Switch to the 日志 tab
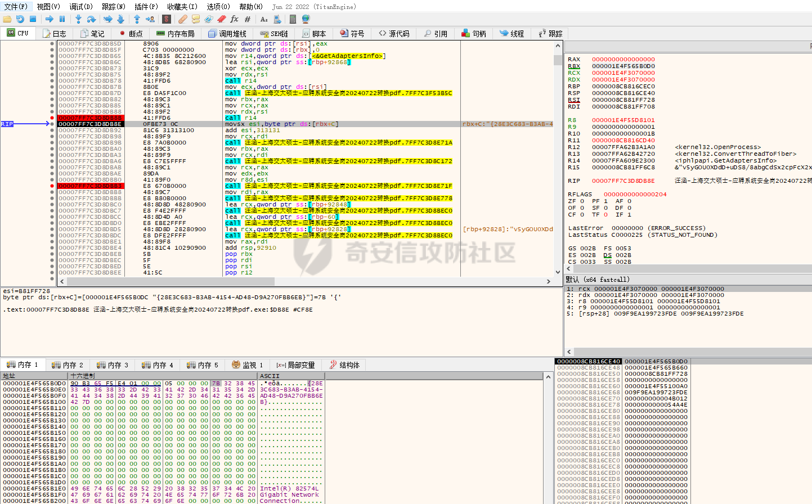812x504 pixels. (x=54, y=34)
